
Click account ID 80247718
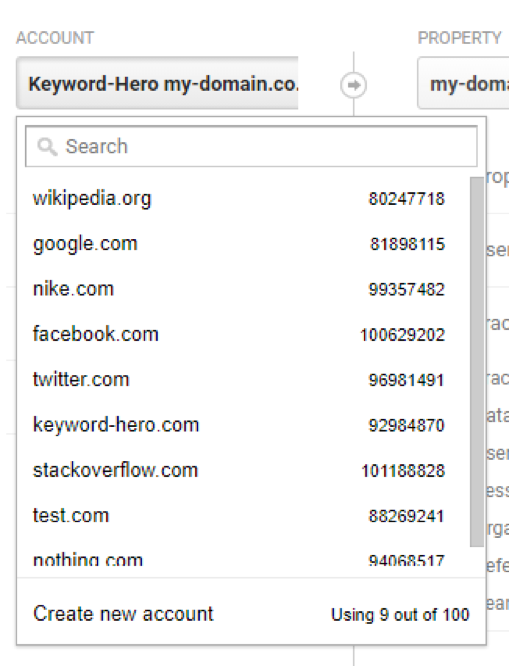[407, 199]
